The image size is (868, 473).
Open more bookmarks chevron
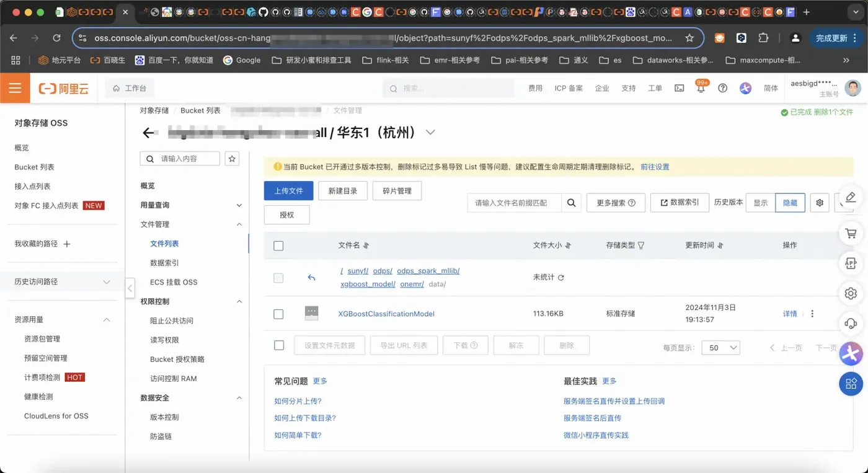[x=846, y=60]
